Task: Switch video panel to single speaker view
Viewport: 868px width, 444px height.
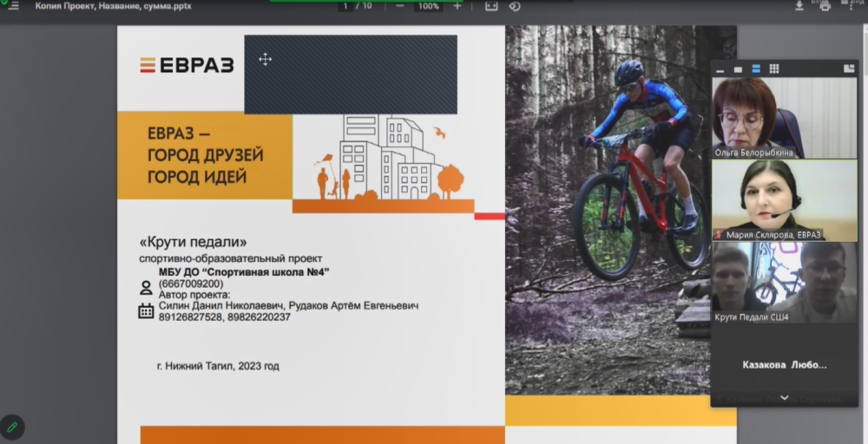Action: pos(738,69)
